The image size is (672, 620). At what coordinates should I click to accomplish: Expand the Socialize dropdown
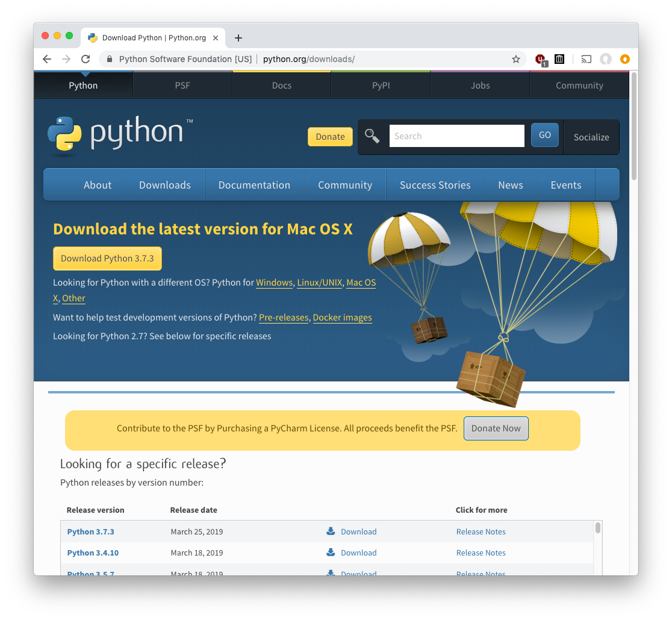[591, 137]
